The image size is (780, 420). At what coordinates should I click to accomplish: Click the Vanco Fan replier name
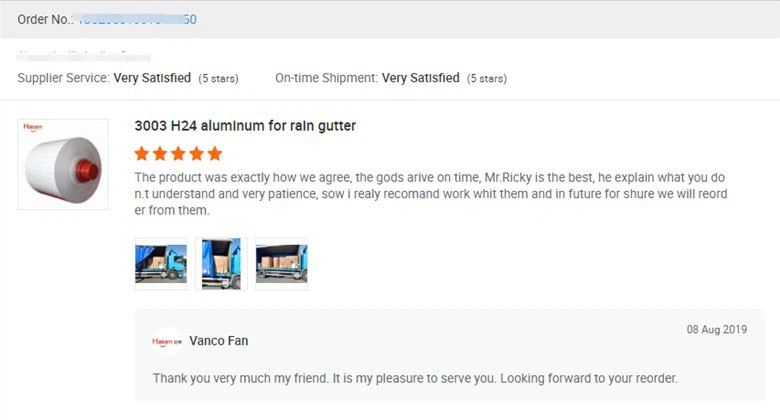tap(218, 341)
